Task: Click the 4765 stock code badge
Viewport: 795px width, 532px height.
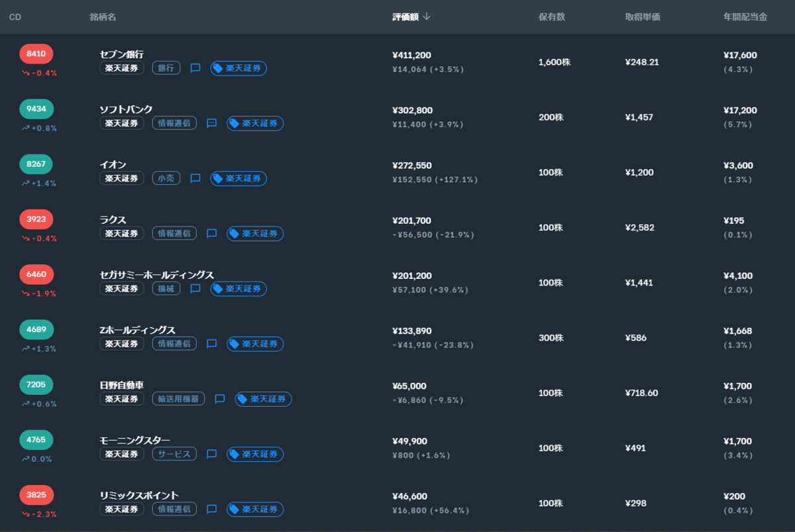Action: click(x=36, y=440)
